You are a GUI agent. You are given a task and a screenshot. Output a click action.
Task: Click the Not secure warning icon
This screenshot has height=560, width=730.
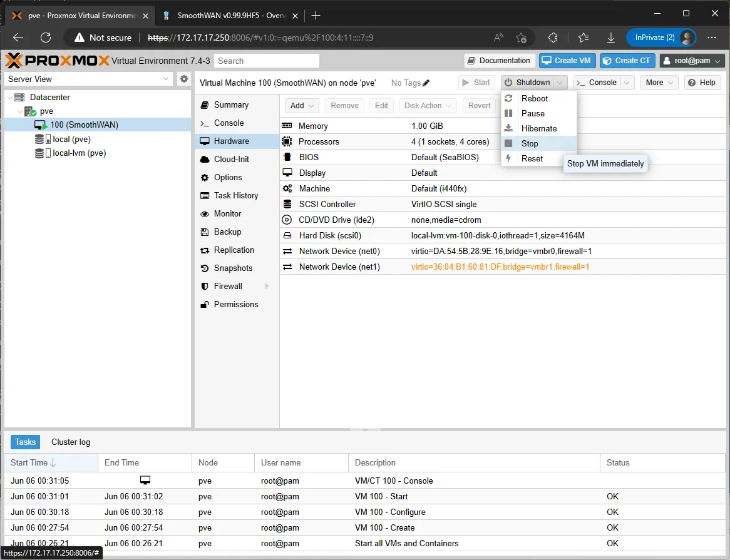click(x=80, y=38)
